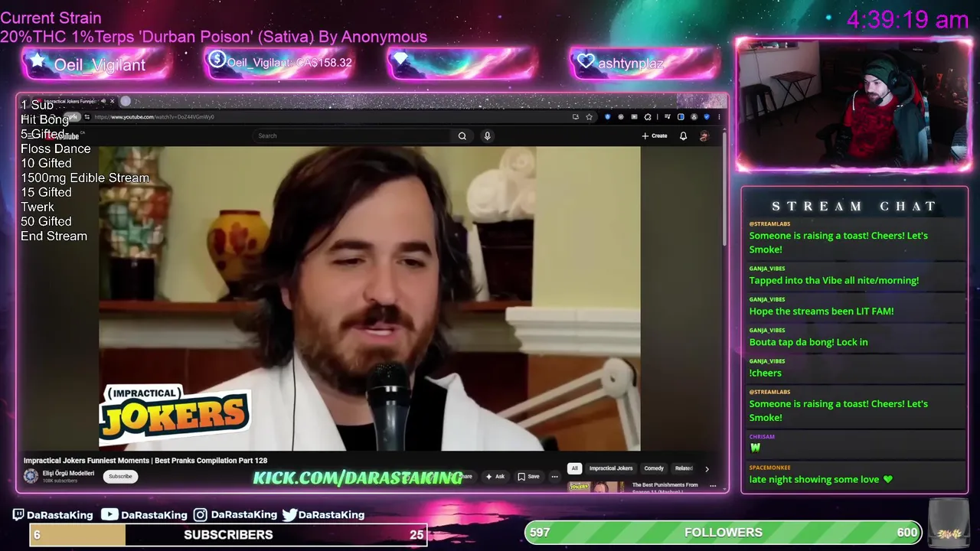
Task: Save the video to a playlist
Action: pyautogui.click(x=528, y=476)
